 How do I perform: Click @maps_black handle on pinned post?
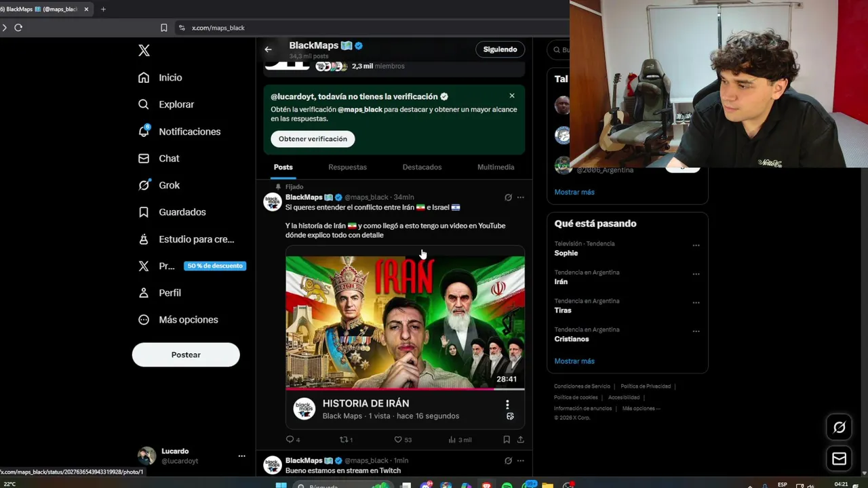(x=366, y=197)
